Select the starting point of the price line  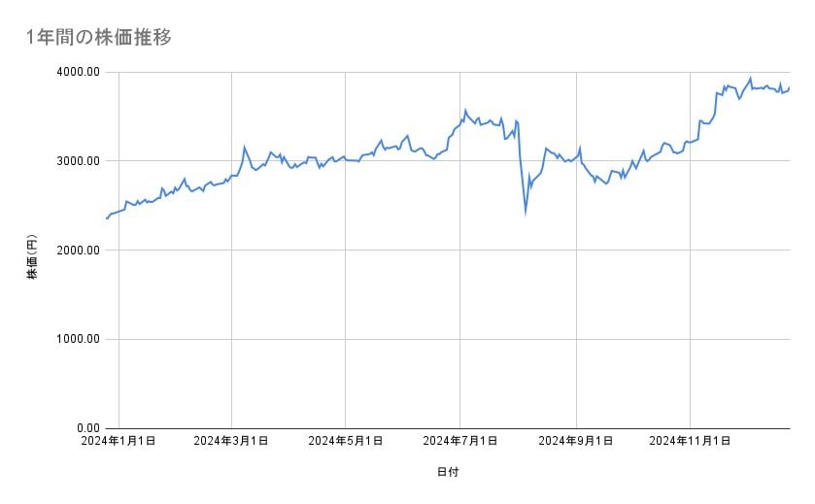click(x=106, y=218)
